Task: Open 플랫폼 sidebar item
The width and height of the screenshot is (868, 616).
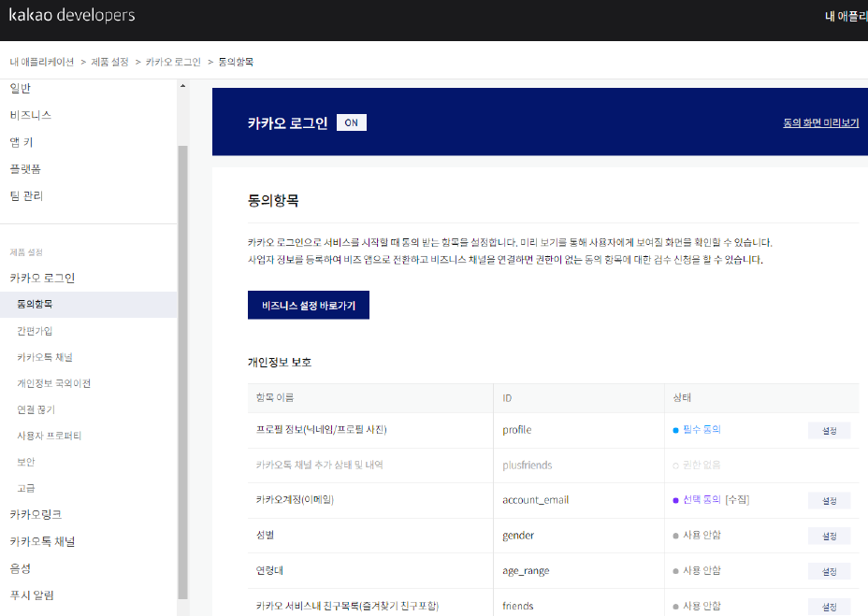Action: pos(25,169)
